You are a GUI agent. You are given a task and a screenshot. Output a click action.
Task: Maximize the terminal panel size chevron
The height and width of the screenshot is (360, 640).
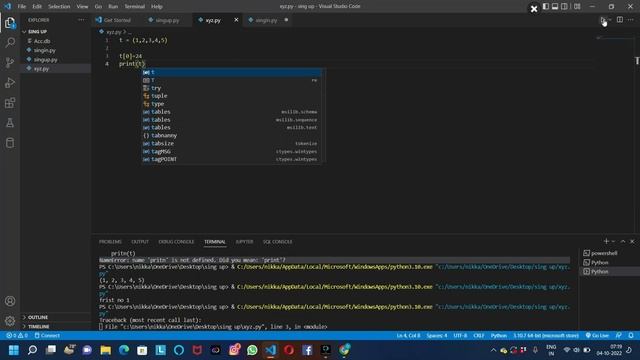(x=623, y=241)
